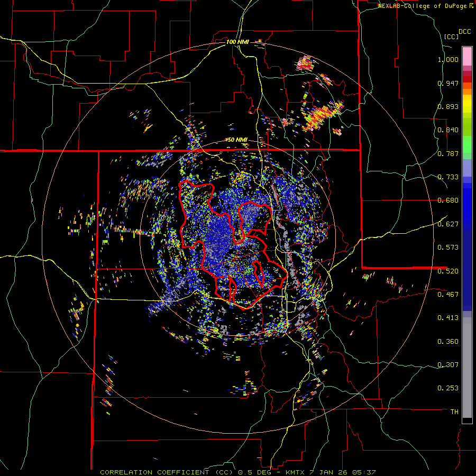
Task: Click the 1.000 scale value
Action: coord(448,59)
